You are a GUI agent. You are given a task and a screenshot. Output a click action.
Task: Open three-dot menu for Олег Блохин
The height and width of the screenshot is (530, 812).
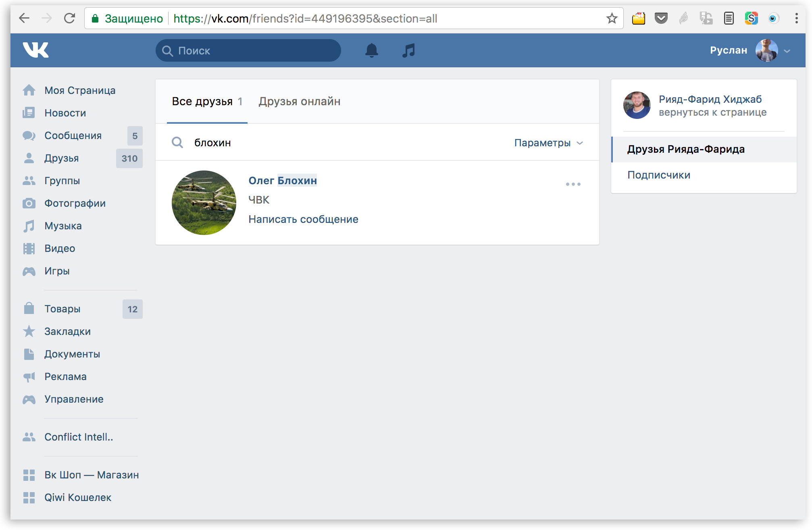point(573,184)
